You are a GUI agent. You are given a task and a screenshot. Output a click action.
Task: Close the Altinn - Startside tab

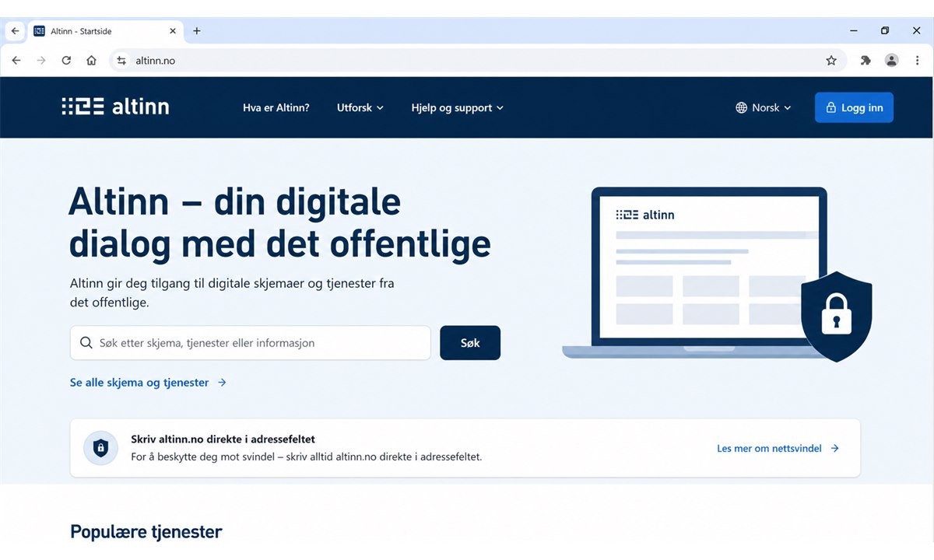coord(172,31)
